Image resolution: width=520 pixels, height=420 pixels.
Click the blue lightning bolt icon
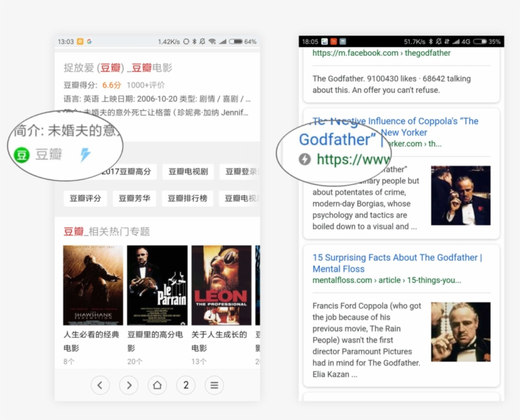(x=85, y=154)
